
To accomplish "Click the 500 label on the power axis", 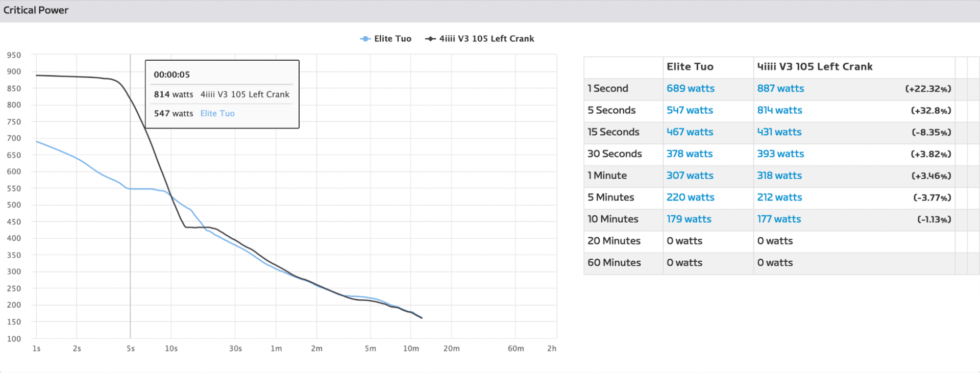I will (x=14, y=205).
